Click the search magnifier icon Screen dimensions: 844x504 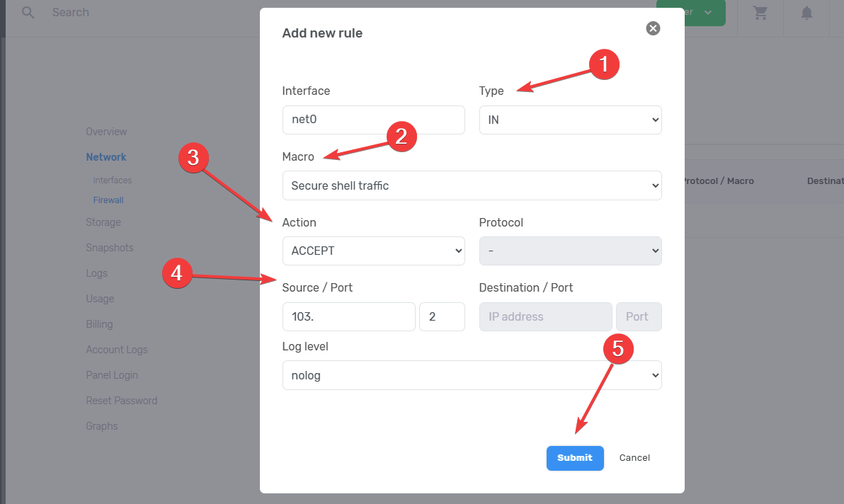(x=28, y=13)
